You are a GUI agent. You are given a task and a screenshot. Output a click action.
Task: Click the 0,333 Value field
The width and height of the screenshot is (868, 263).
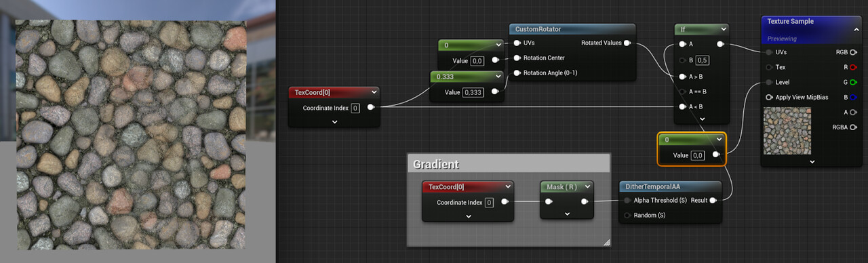(473, 92)
